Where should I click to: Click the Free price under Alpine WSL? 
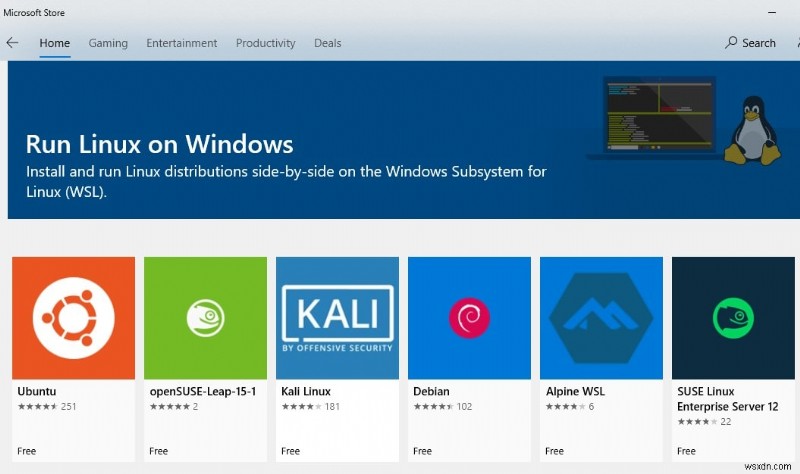click(x=554, y=451)
